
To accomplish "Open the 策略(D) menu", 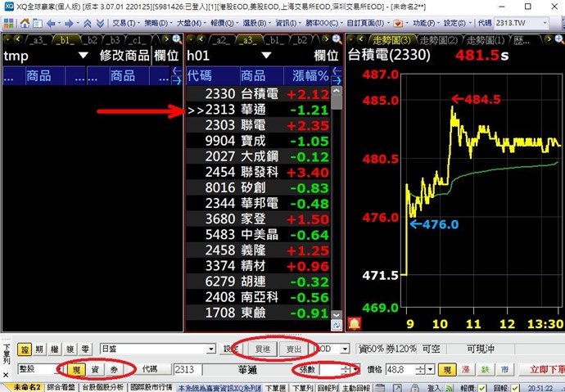I will (156, 24).
